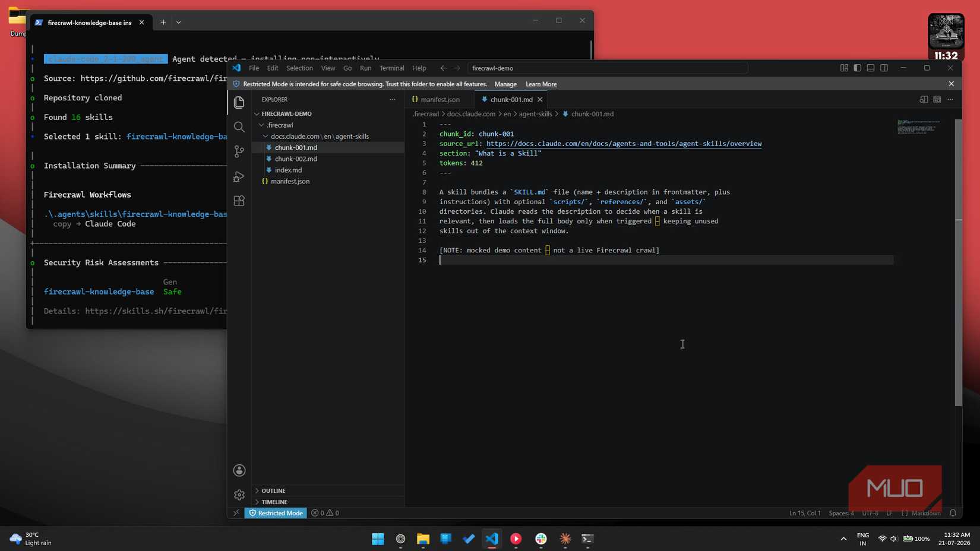Open the Explorer view in the activity bar

[x=239, y=102]
